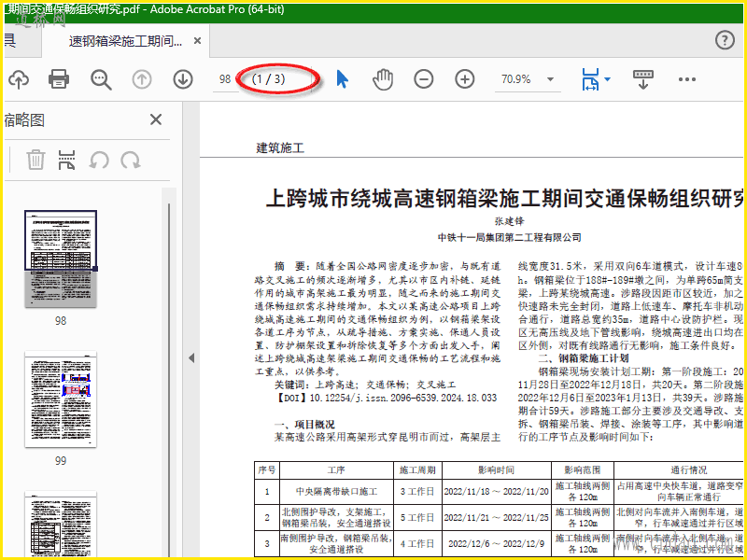Rotate page clockwise in the thumbnails panel
Image resolution: width=747 pixels, height=560 pixels.
click(131, 160)
